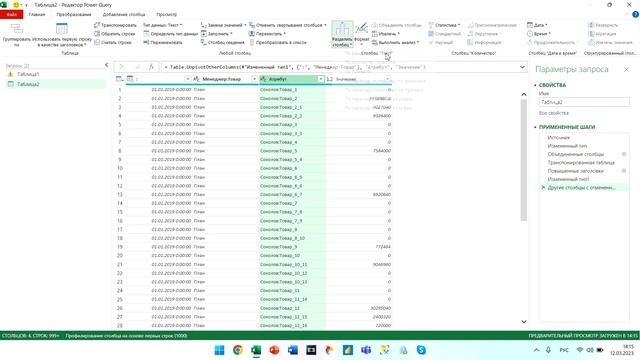Click the vertical scrollbar up arrow

(524, 94)
